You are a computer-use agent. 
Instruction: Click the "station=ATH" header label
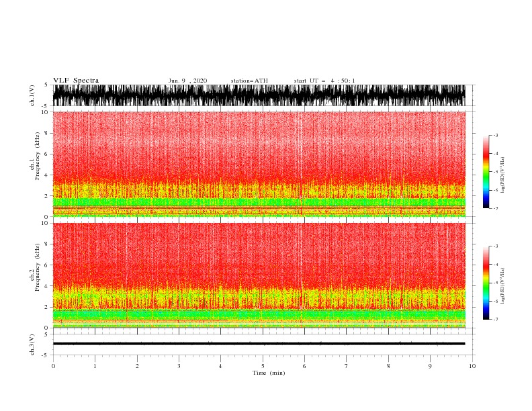249,81
